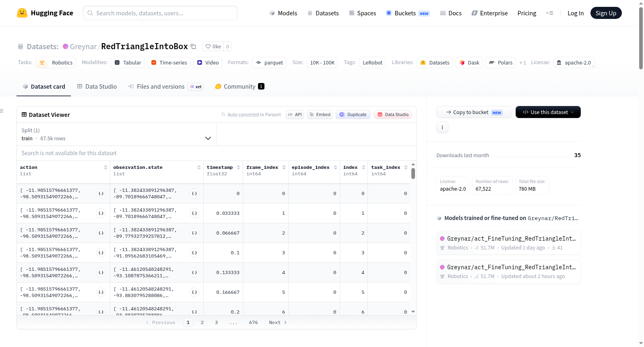Image resolution: width=644 pixels, height=347 pixels.
Task: Click the Sign Up button
Action: tap(606, 13)
